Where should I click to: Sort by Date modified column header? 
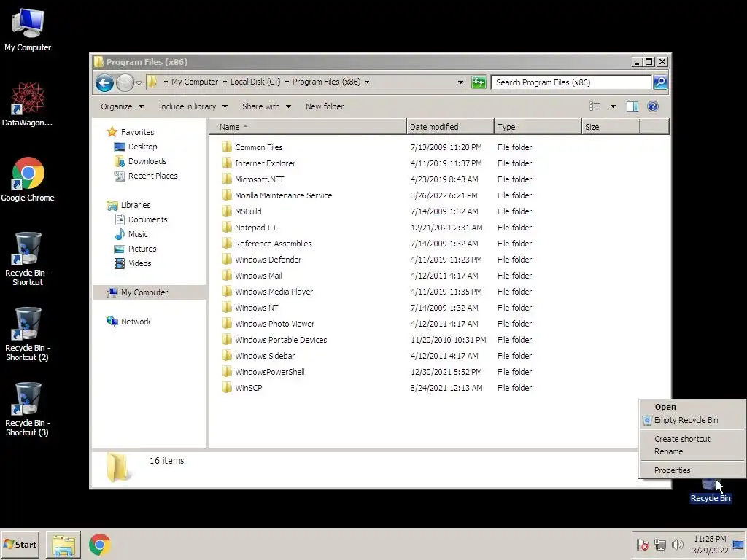coord(450,127)
